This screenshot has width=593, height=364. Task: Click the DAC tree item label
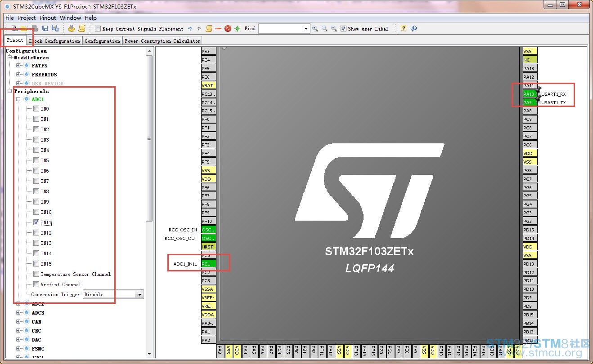click(36, 340)
